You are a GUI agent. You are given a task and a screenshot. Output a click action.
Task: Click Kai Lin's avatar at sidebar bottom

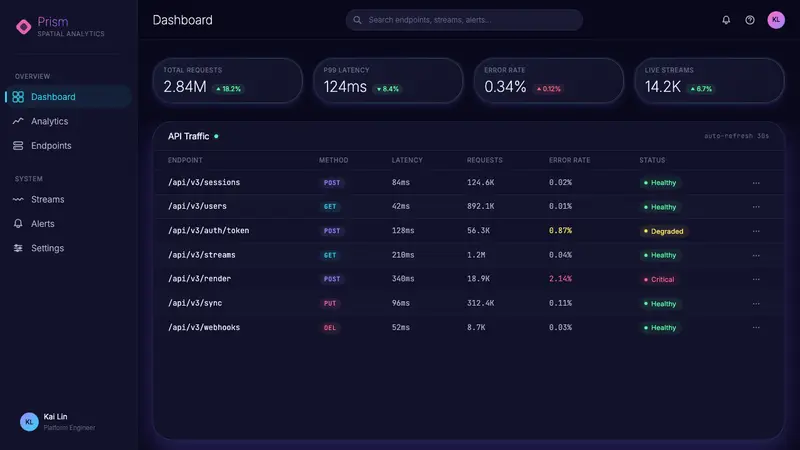pos(29,422)
